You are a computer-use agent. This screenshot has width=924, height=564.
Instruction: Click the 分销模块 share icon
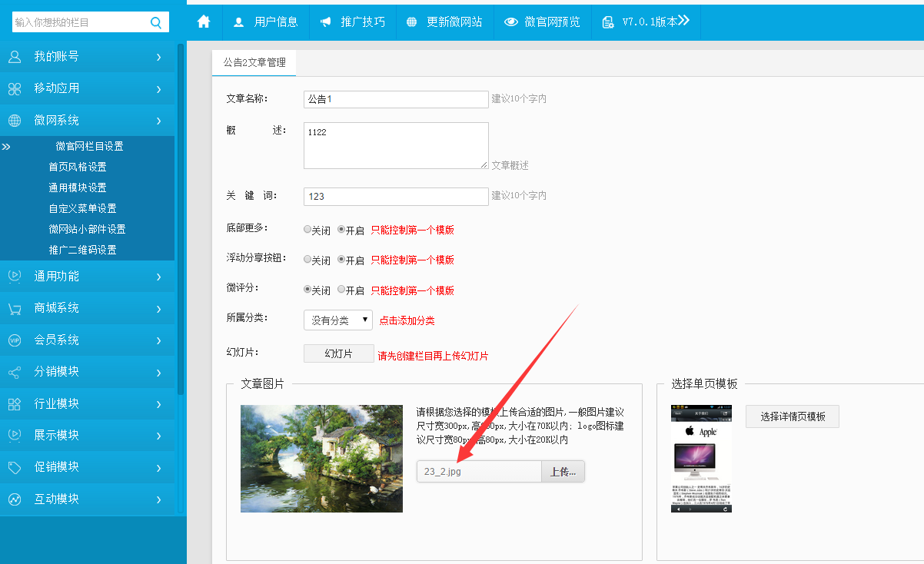(15, 372)
